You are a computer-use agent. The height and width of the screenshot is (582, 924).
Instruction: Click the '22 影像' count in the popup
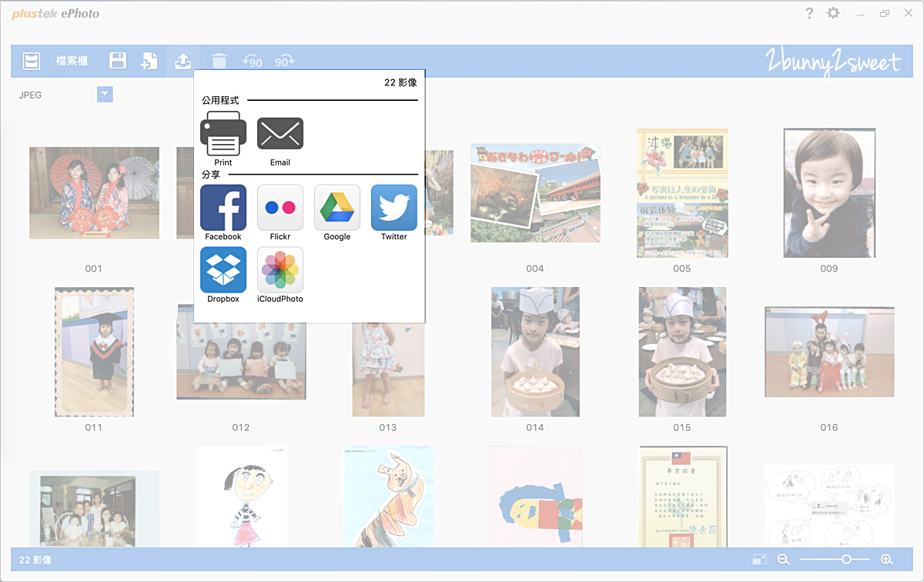tap(400, 82)
